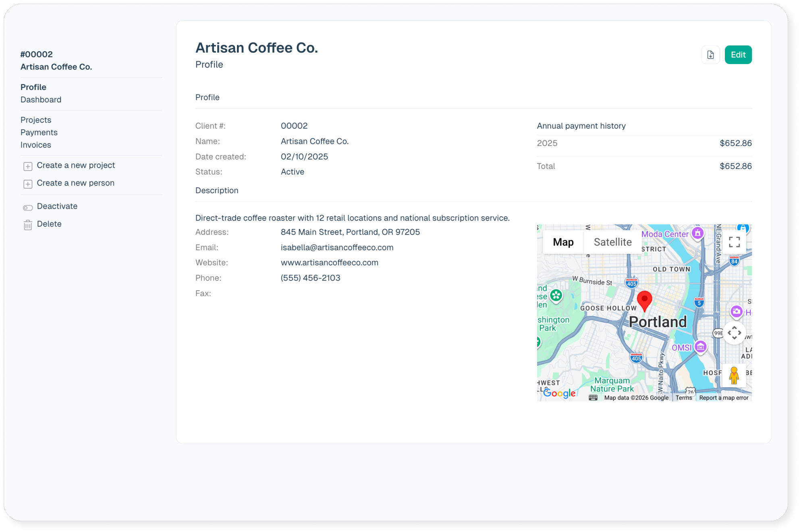Click the plus icon for new project

pyautogui.click(x=28, y=166)
